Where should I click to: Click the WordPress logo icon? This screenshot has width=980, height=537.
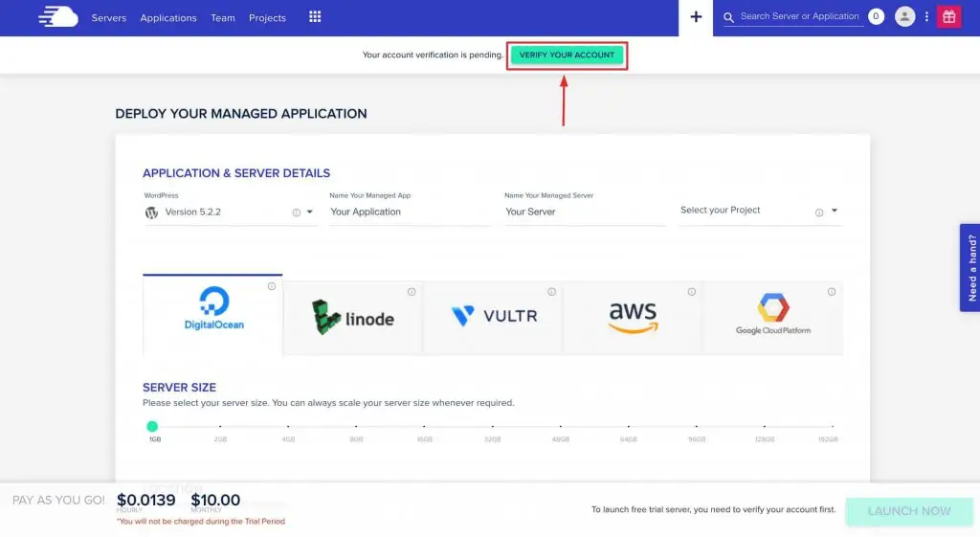pyautogui.click(x=151, y=213)
